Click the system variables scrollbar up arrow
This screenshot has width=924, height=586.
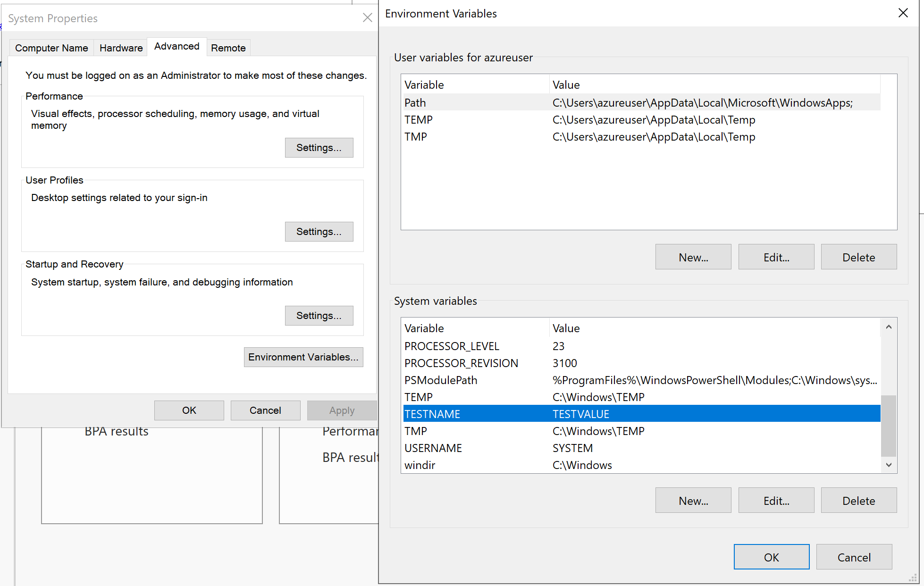click(x=889, y=326)
